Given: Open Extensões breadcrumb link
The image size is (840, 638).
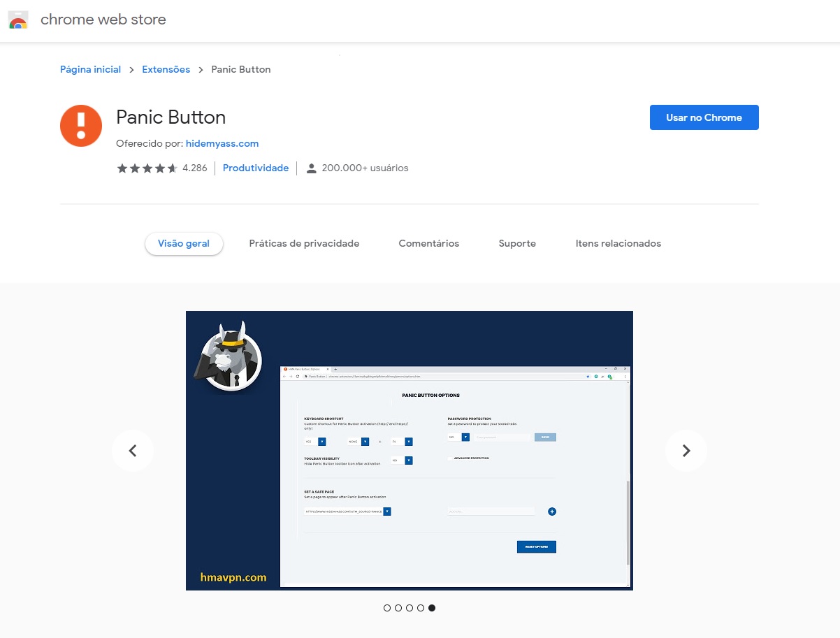Looking at the screenshot, I should [166, 69].
